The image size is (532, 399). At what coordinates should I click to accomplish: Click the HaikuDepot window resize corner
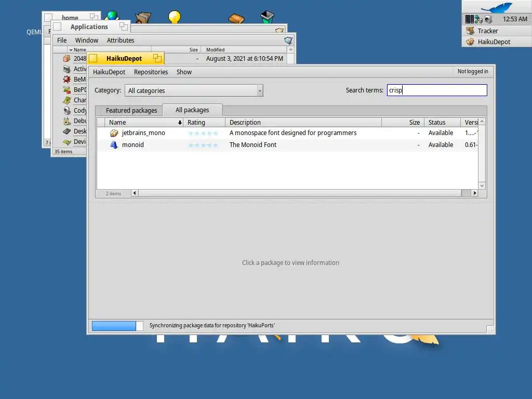(x=490, y=330)
